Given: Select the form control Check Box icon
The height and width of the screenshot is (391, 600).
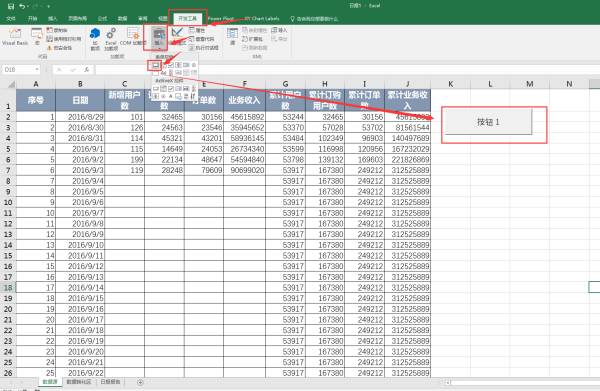Looking at the screenshot, I should (171, 65).
